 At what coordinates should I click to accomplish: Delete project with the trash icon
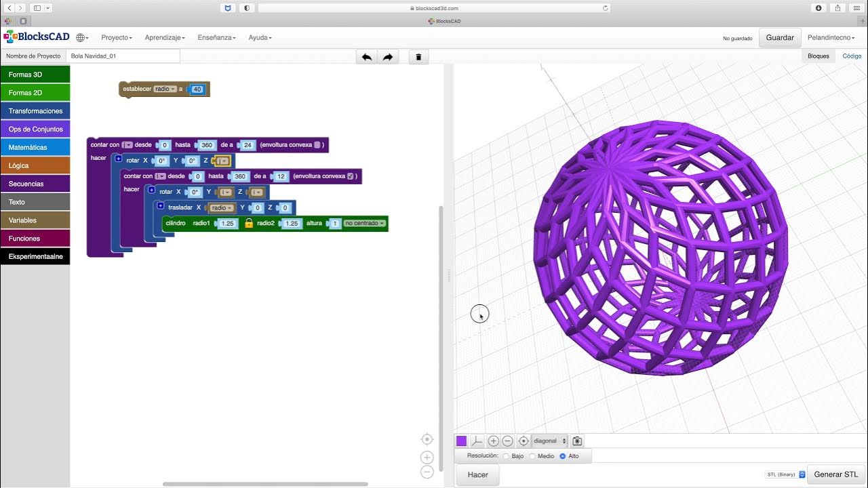[x=418, y=57]
